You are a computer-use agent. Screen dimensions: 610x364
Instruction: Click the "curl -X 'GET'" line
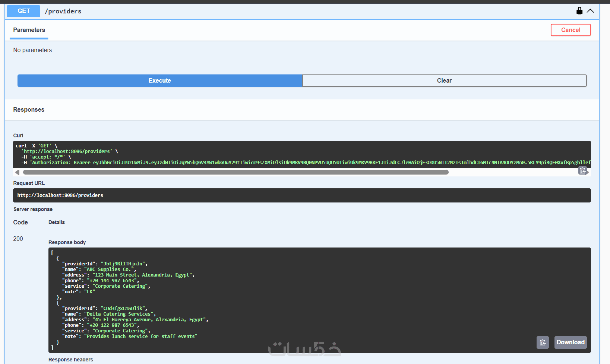37,146
